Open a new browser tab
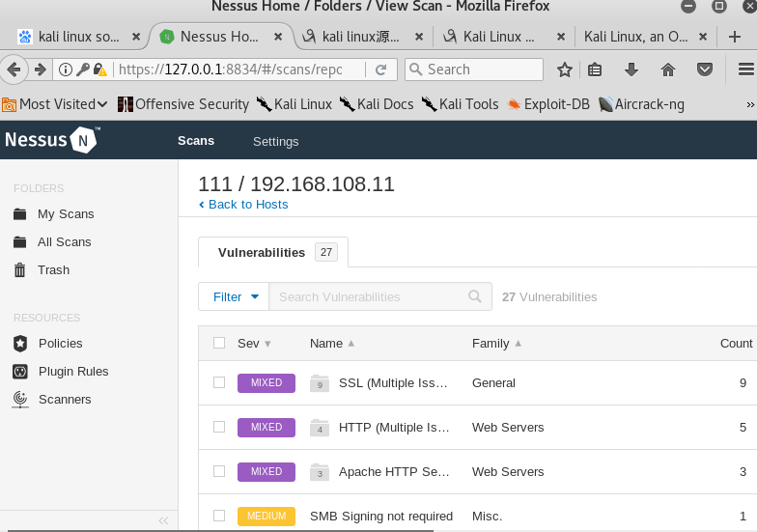This screenshot has height=532, width=757. [734, 37]
